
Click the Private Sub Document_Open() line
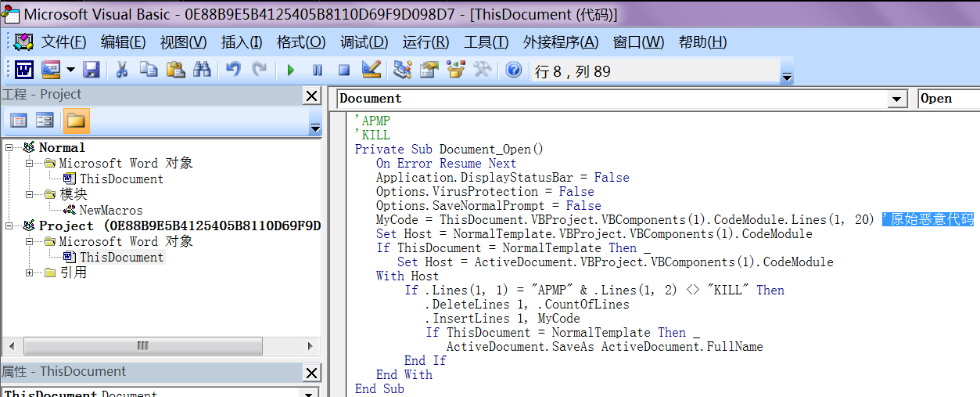(x=449, y=149)
